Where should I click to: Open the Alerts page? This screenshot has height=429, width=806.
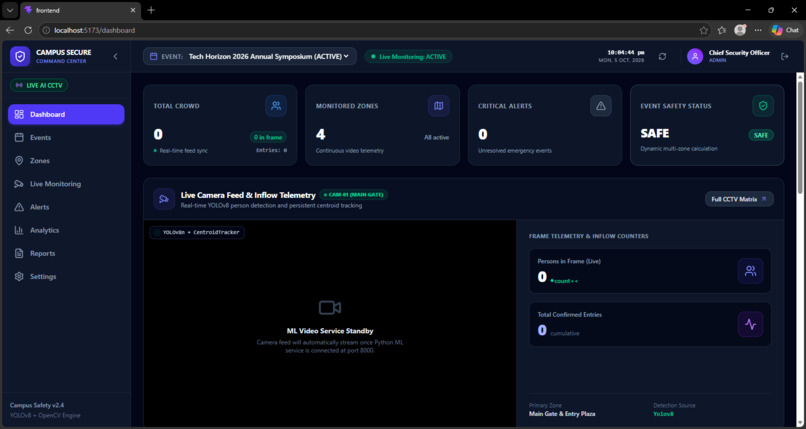coord(66,207)
